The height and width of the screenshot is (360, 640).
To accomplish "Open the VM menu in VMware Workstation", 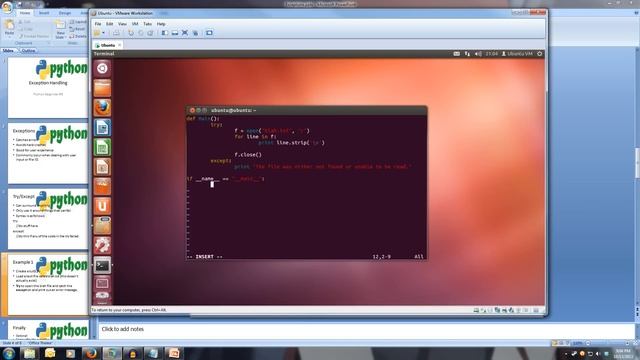I will (135, 24).
